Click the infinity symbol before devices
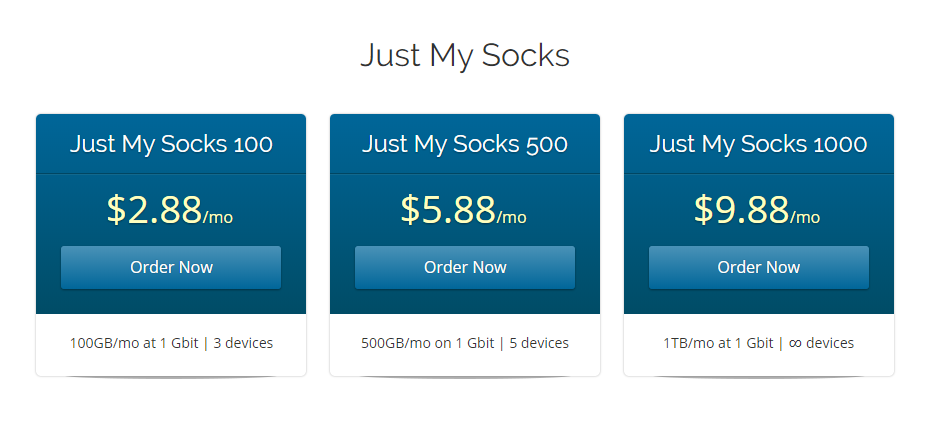 coord(795,343)
